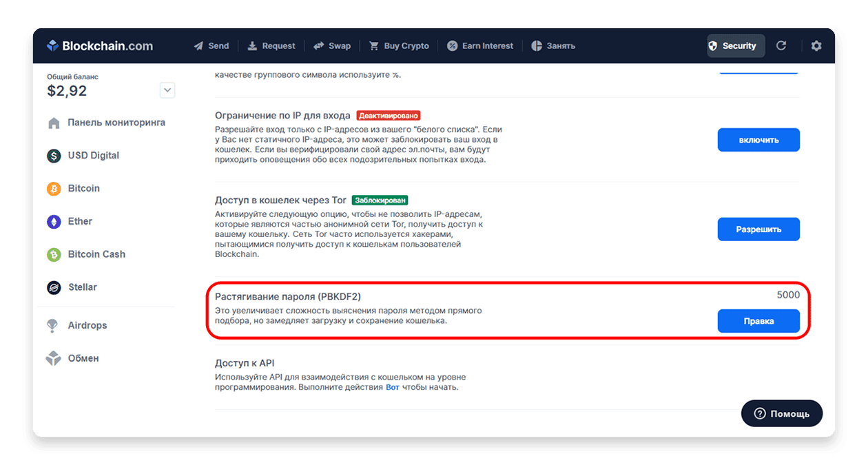The height and width of the screenshot is (465, 868).
Task: Click the green Bitcoin Cash icon
Action: point(54,255)
